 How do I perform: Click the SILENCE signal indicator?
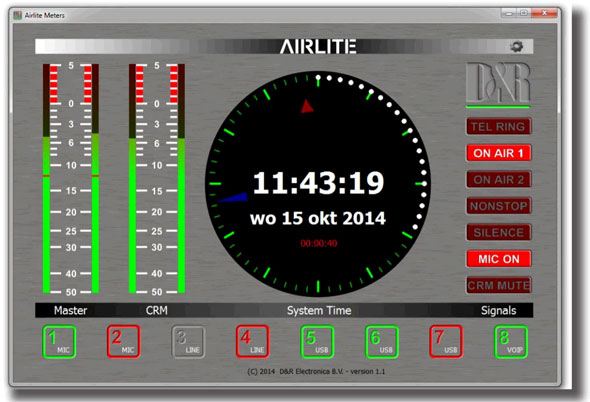(x=499, y=233)
